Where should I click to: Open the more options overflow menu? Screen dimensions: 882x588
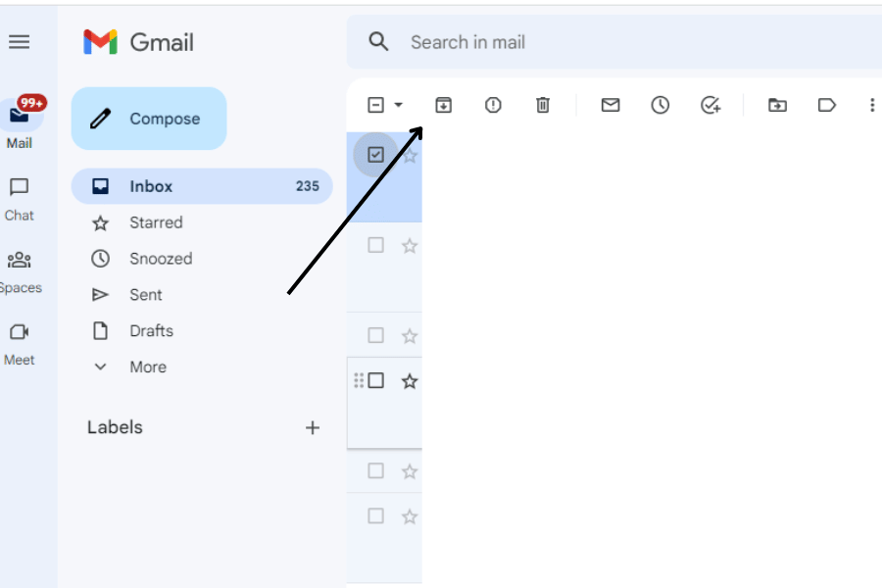click(871, 105)
